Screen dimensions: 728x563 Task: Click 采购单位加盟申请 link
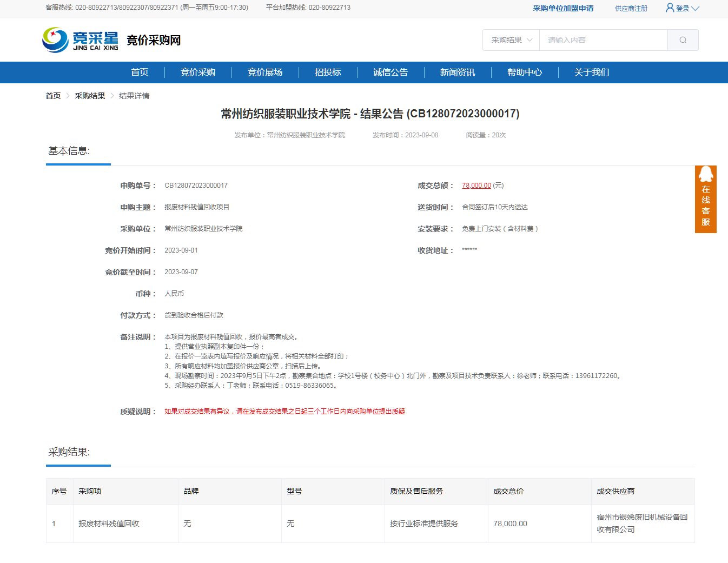[563, 8]
